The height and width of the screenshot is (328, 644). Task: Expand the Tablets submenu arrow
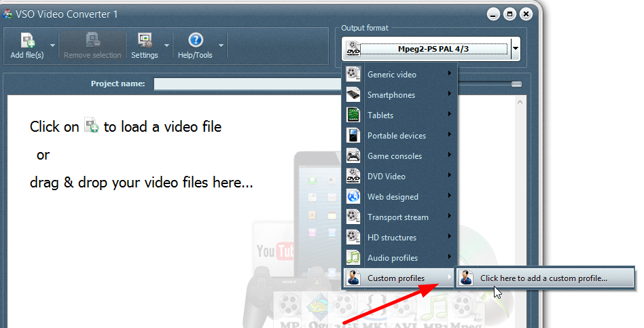(x=450, y=113)
